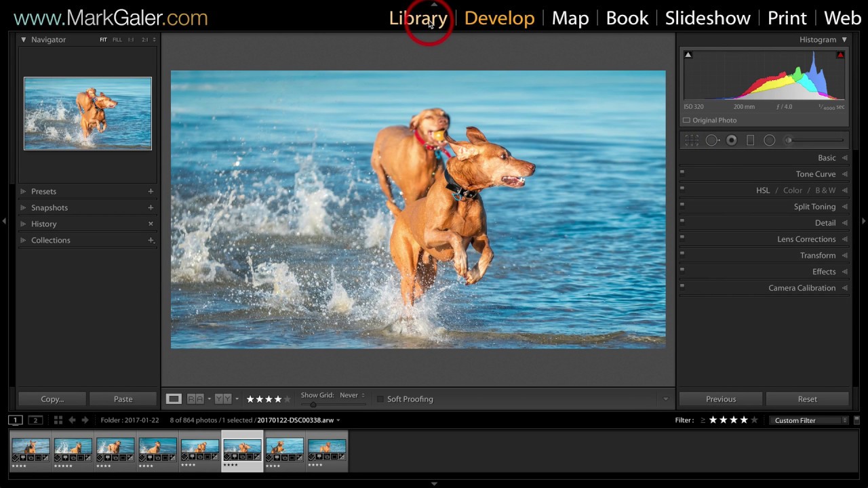The image size is (868, 488).
Task: Toggle the Original Photo indicator
Action: [686, 120]
